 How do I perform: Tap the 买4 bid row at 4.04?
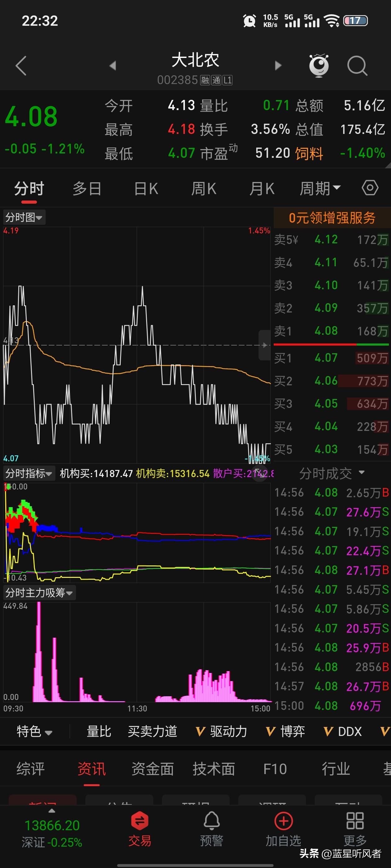click(x=332, y=427)
